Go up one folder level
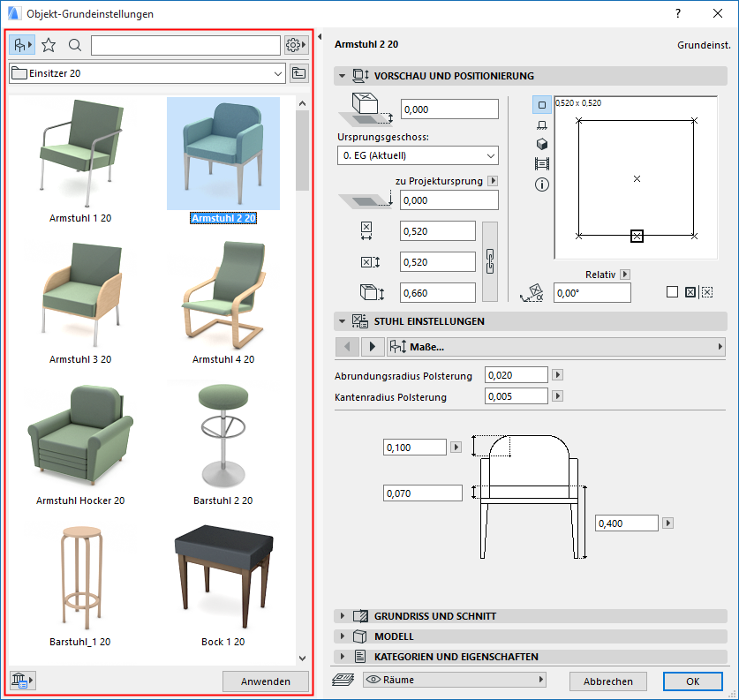 coord(299,73)
